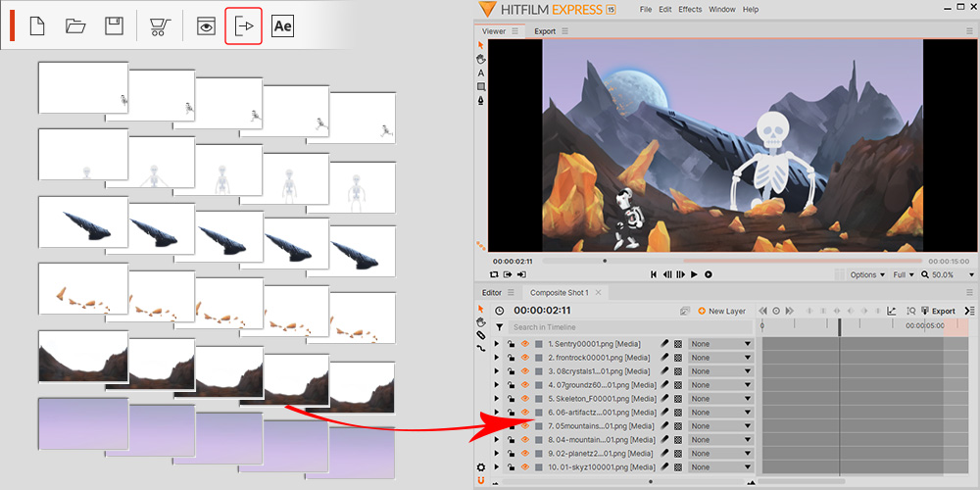
Task: Open the value graph icon in the timeline
Action: click(x=892, y=311)
